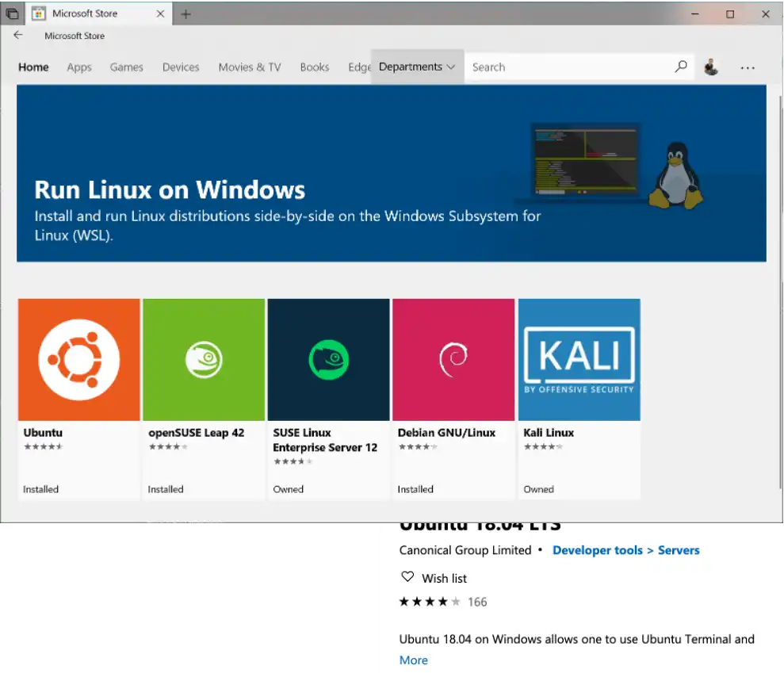784x673 pixels.
Task: Open the Movies & TV section
Action: (249, 67)
